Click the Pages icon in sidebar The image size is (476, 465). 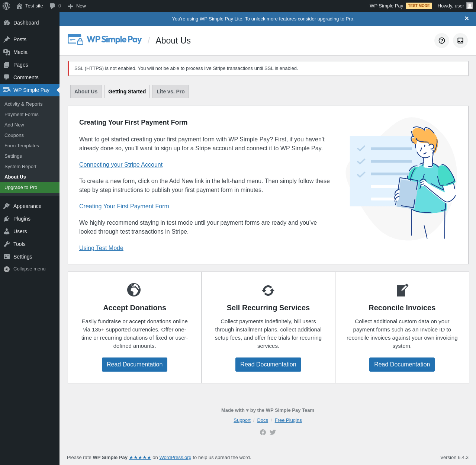7,65
